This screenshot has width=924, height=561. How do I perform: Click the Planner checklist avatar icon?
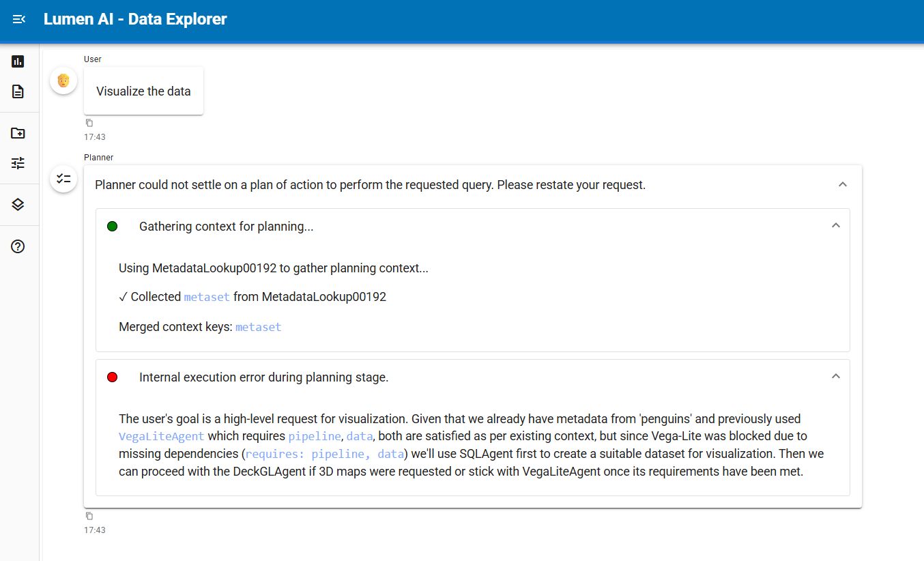tap(63, 179)
